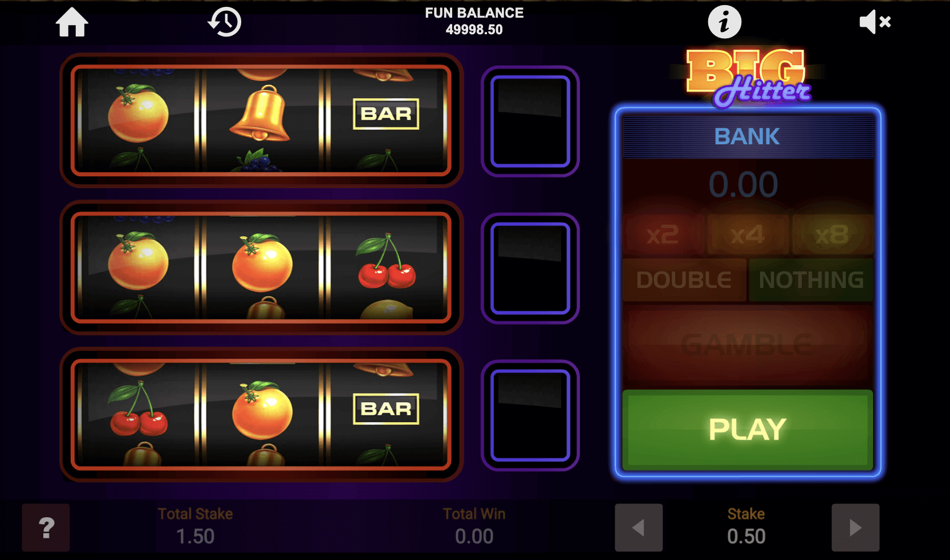Open the game history clock icon

(x=224, y=22)
